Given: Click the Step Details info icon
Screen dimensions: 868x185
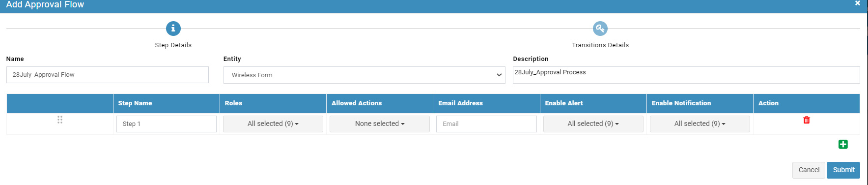Looking at the screenshot, I should 173,29.
